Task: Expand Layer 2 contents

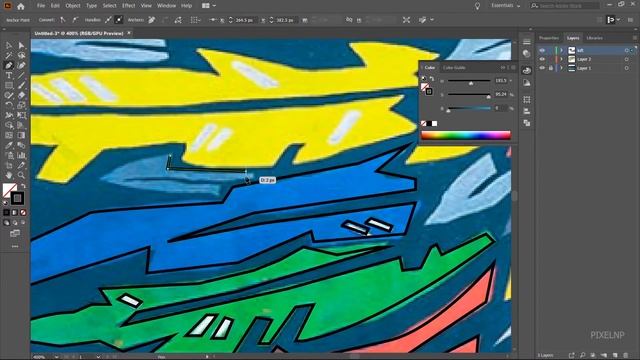Action: tap(562, 59)
